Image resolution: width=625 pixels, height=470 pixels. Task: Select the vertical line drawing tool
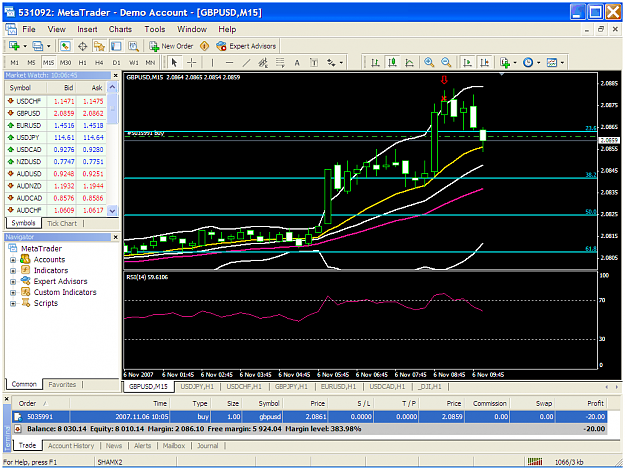click(212, 63)
